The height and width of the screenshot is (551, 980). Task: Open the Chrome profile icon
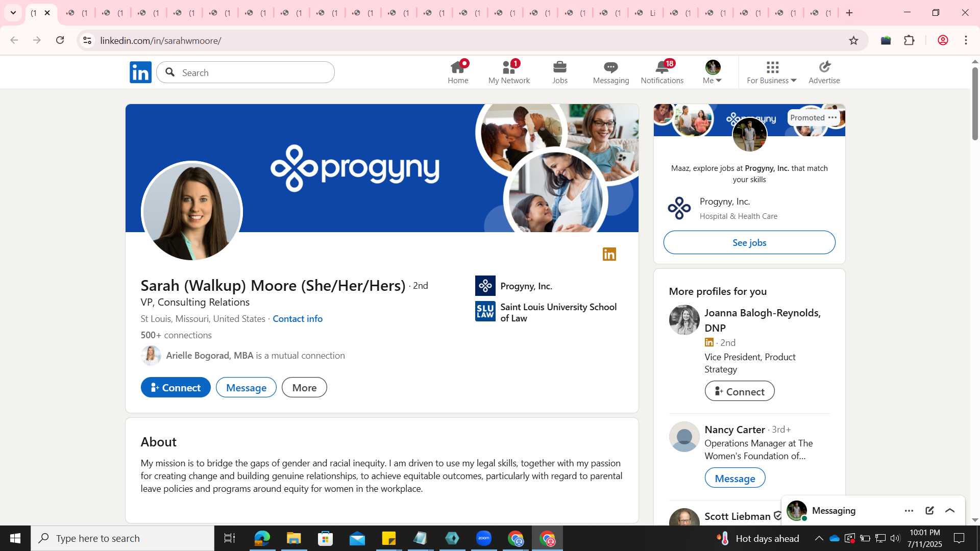click(x=943, y=40)
